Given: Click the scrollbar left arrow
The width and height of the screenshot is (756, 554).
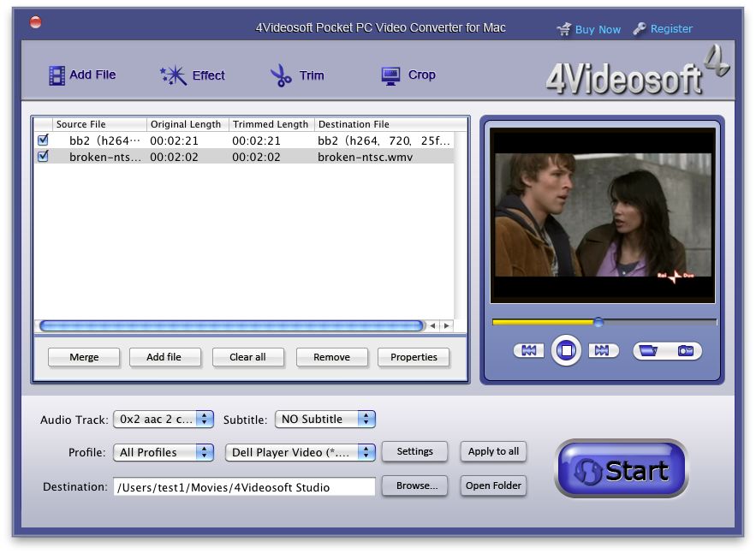Looking at the screenshot, I should coord(433,326).
